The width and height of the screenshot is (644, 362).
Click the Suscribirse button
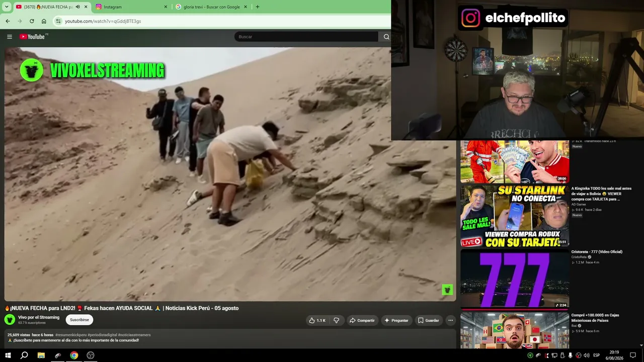pos(79,320)
